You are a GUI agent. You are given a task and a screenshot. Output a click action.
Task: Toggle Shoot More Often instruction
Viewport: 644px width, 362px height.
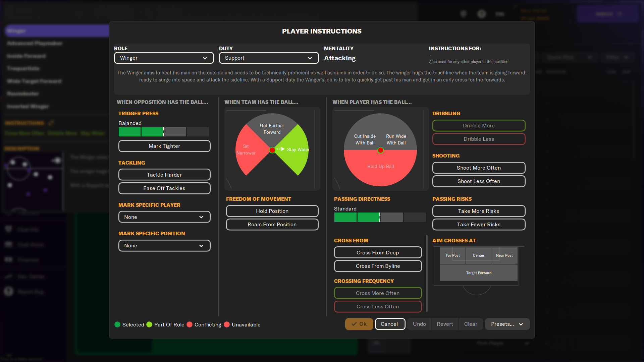click(479, 168)
